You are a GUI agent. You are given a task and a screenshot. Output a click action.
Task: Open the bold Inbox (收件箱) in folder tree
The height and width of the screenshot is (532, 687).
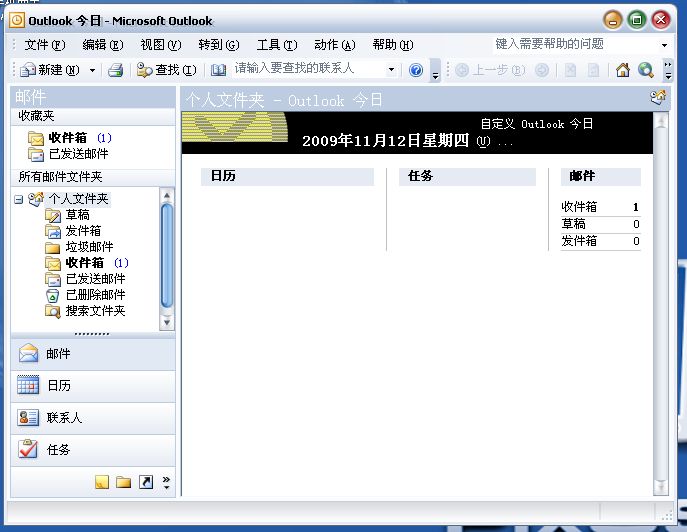(x=86, y=263)
